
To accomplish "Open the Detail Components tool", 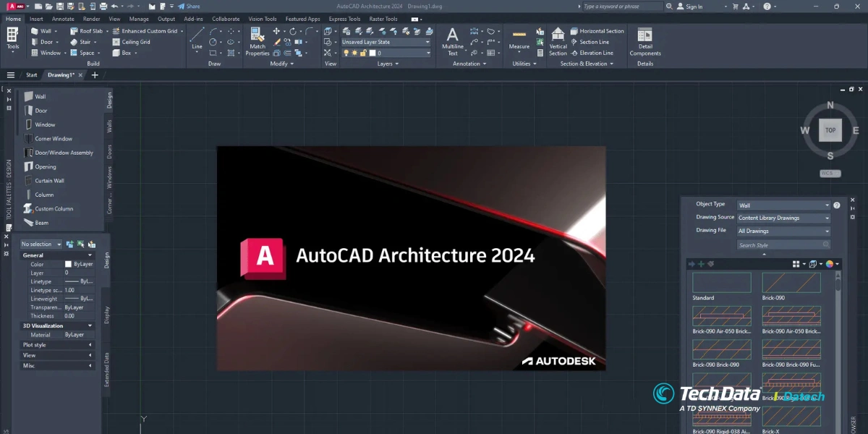I will [x=645, y=41].
